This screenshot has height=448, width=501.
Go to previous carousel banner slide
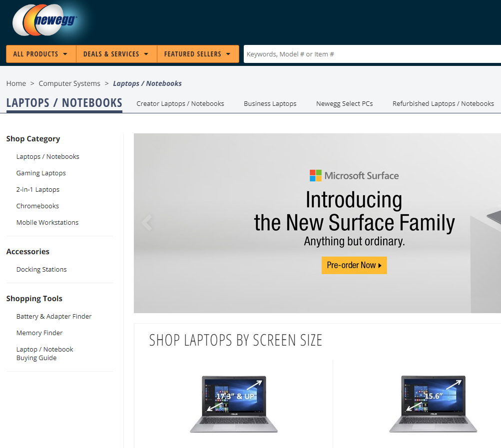(147, 223)
